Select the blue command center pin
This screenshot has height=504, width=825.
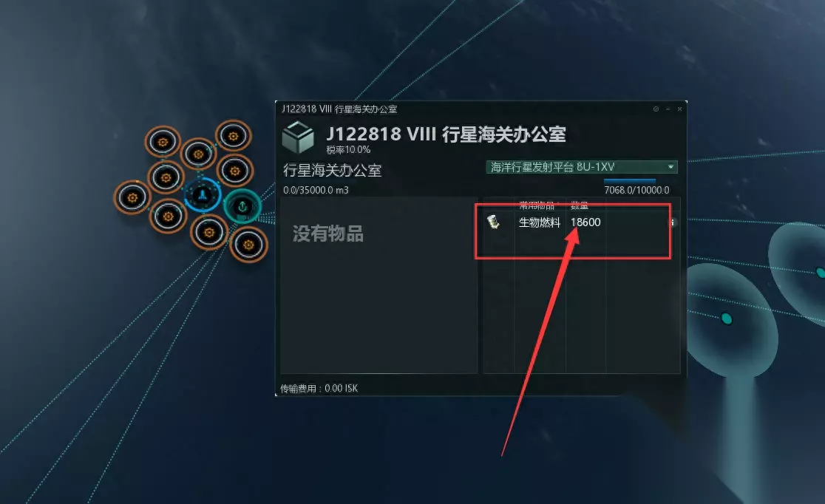point(202,195)
